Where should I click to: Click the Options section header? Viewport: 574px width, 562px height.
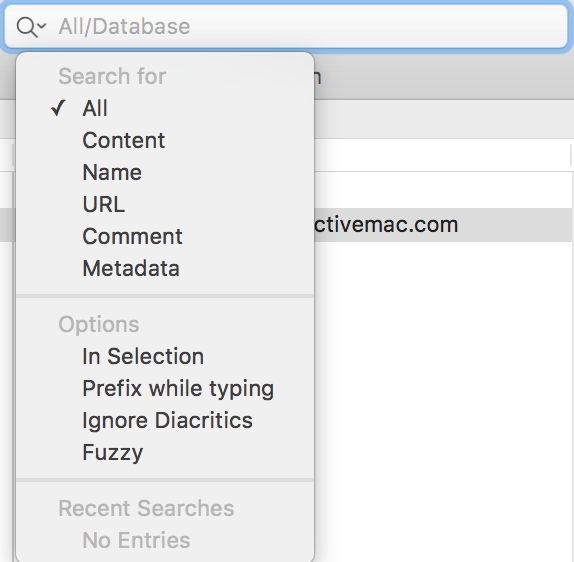click(x=99, y=324)
